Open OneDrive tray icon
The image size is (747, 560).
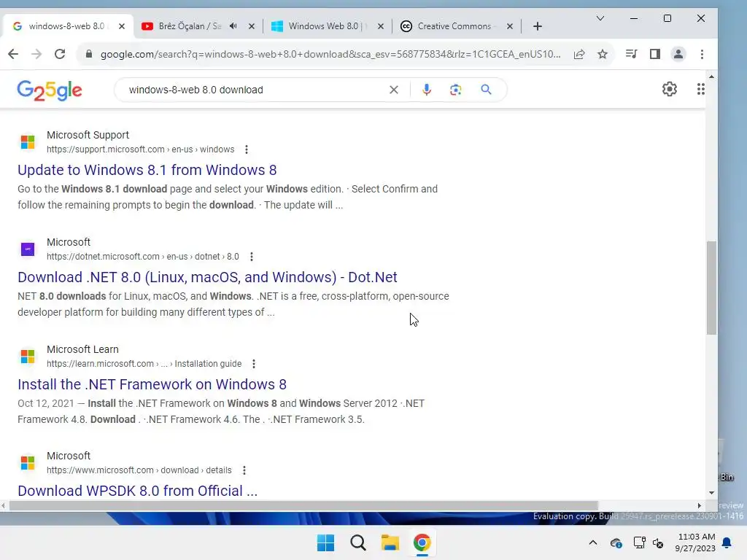pyautogui.click(x=616, y=542)
